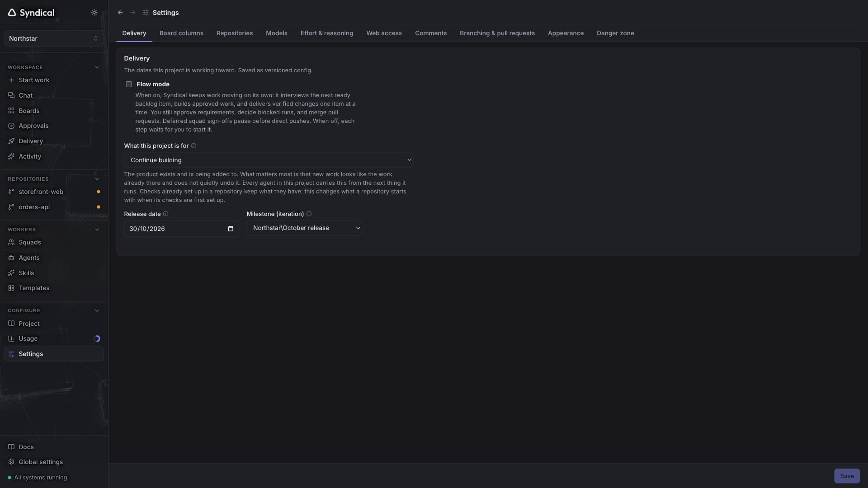Collapse the Workers section
The height and width of the screenshot is (488, 868).
(x=97, y=230)
